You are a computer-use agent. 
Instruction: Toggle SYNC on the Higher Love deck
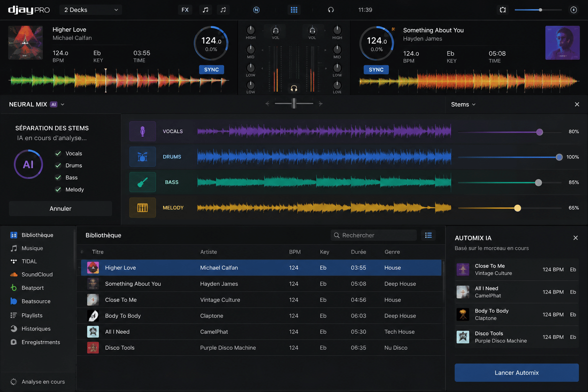click(211, 70)
